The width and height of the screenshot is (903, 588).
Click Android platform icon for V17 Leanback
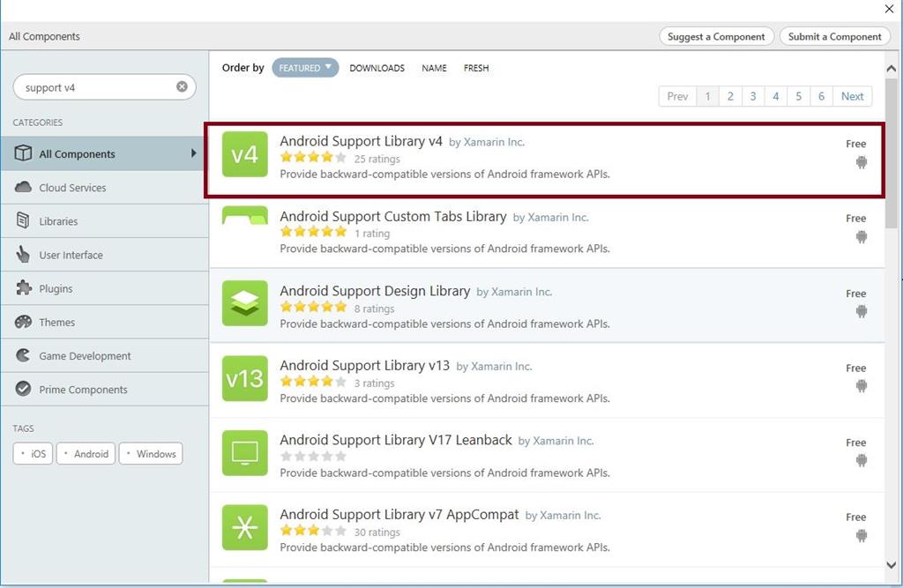[x=861, y=460]
